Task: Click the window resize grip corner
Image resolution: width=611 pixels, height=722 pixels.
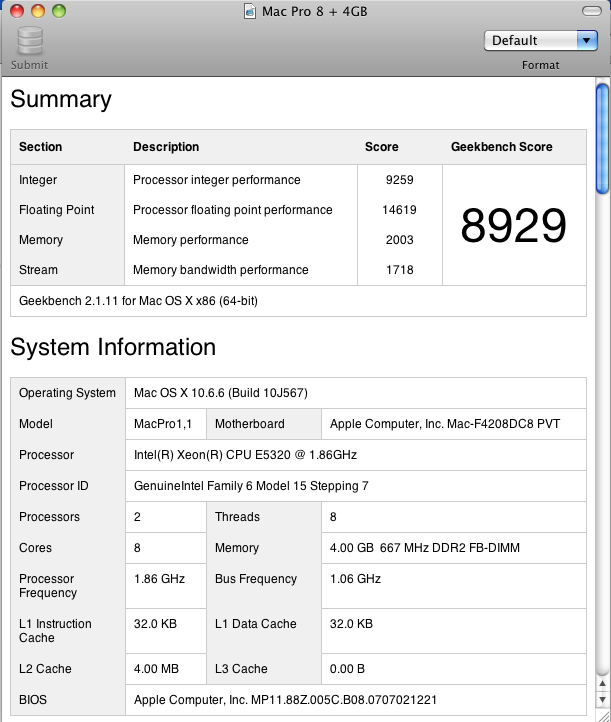Action: pyautogui.click(x=603, y=715)
